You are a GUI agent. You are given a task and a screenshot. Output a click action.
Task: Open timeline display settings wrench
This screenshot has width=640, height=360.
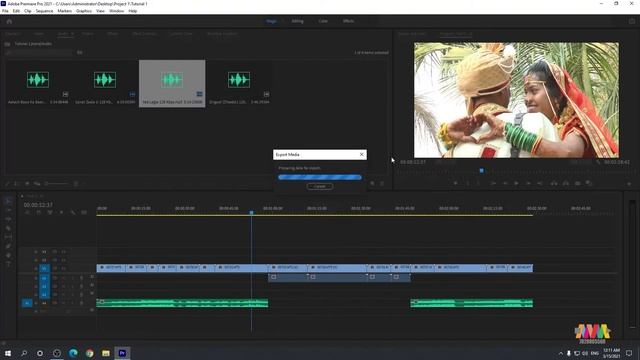coord(73,213)
